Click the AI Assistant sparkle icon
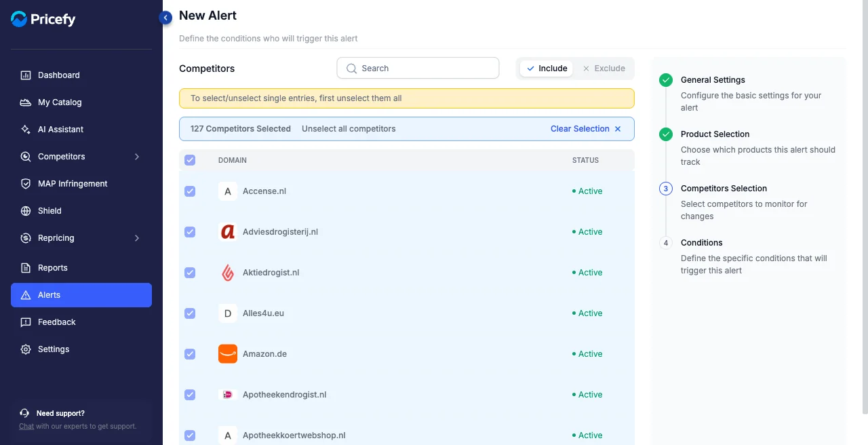Viewport: 868px width, 445px height. [x=26, y=130]
